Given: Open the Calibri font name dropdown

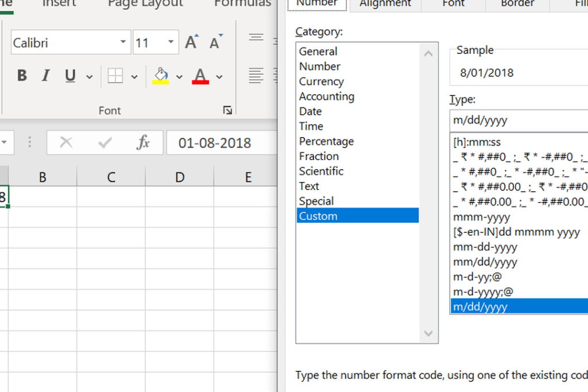Looking at the screenshot, I should click(122, 42).
